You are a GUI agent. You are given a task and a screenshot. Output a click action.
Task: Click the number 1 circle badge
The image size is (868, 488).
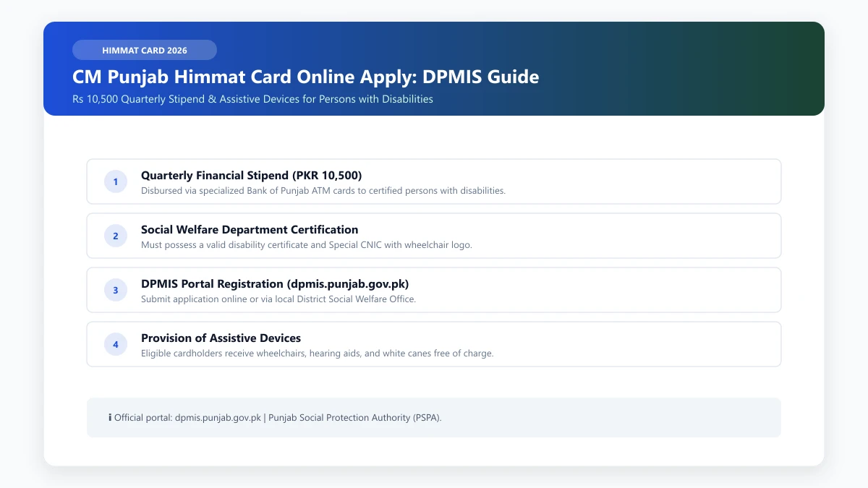pos(116,181)
